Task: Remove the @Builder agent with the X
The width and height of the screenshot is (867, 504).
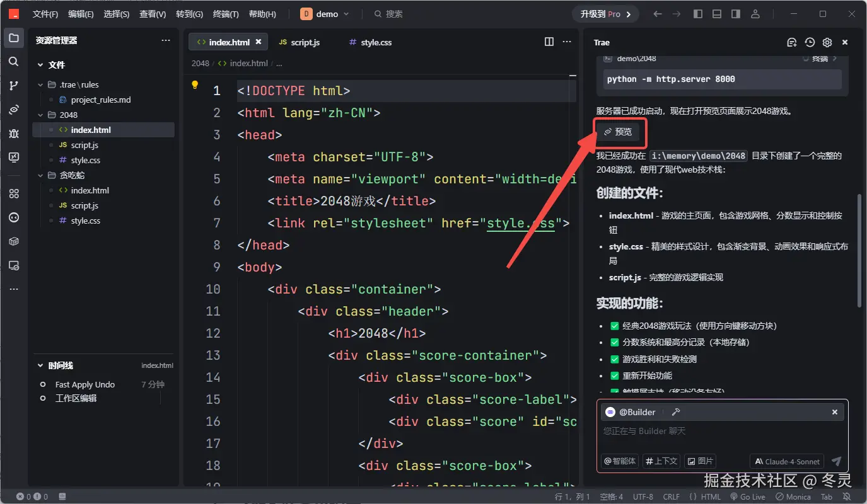Action: 835,412
